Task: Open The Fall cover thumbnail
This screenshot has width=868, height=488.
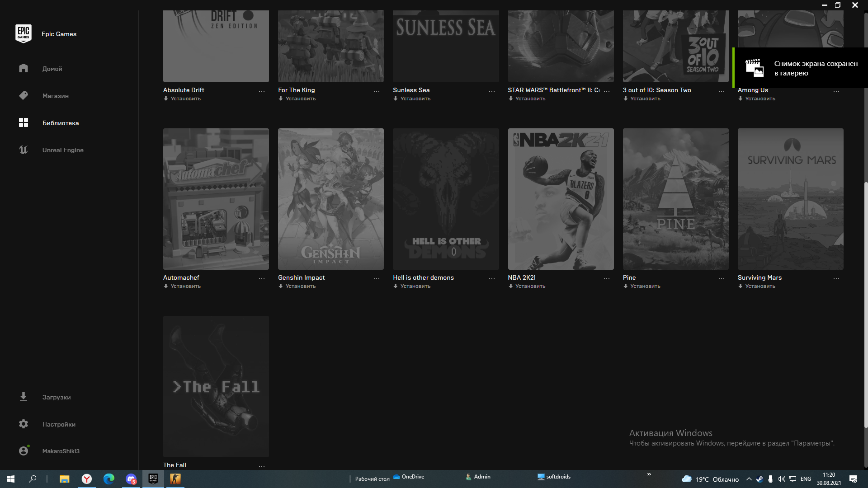Action: [x=216, y=386]
